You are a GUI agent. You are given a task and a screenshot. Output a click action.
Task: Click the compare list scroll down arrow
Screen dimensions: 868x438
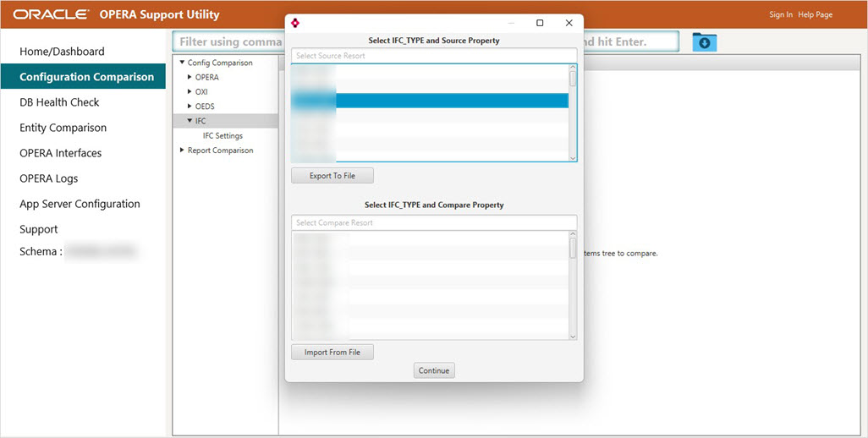click(x=573, y=336)
